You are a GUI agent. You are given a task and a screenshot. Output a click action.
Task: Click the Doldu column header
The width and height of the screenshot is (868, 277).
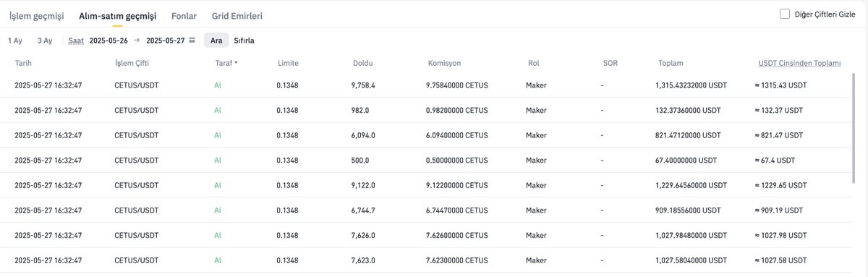click(x=362, y=63)
